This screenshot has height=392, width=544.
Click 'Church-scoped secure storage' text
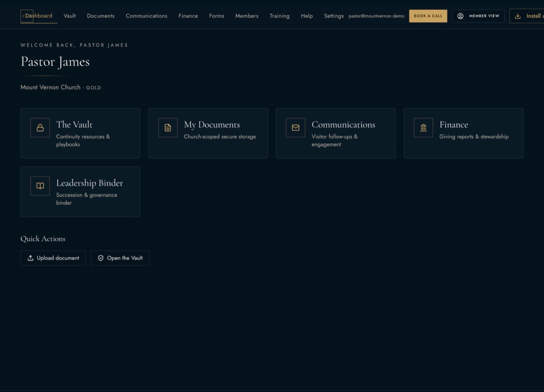pyautogui.click(x=220, y=137)
